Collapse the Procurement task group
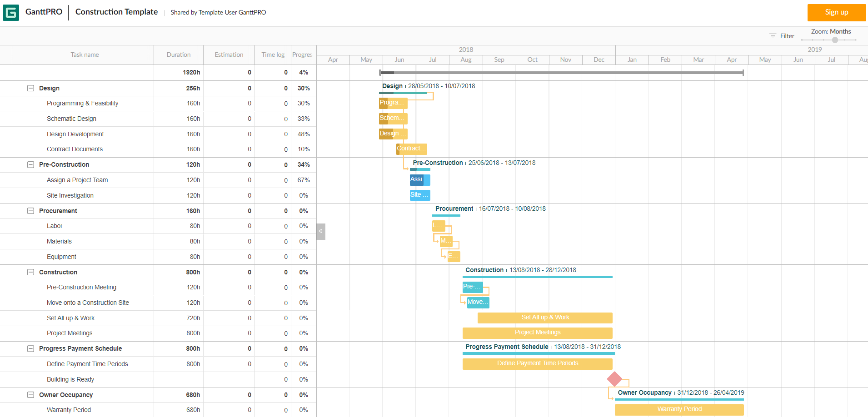The width and height of the screenshot is (868, 417). tap(30, 211)
